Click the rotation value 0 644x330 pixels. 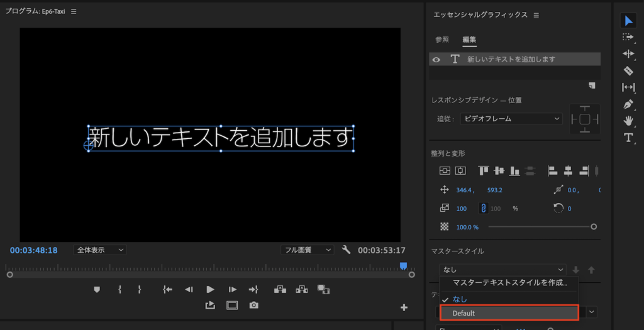pyautogui.click(x=569, y=209)
